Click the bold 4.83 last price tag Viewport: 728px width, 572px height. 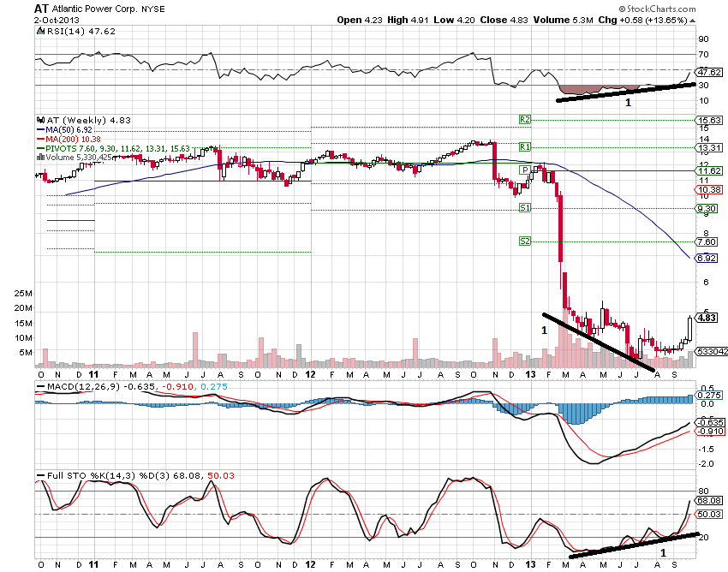point(707,318)
